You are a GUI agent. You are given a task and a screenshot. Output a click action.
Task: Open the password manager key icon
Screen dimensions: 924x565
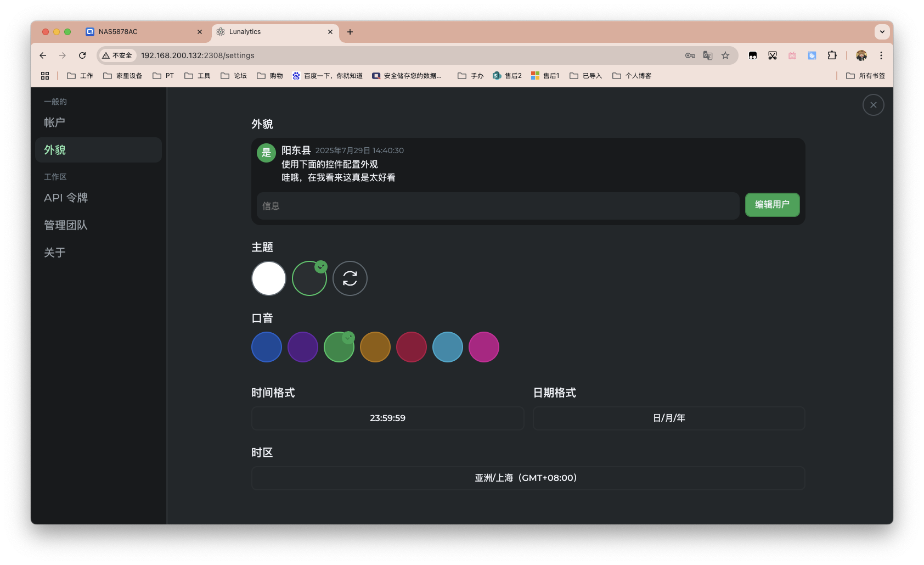click(689, 55)
